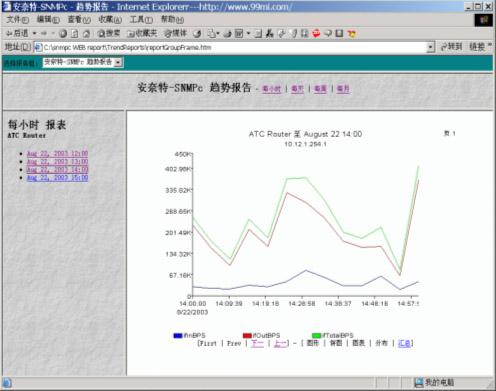Open the 每月 (monthly) report link
Screen dimensions: 496x391
[343, 89]
